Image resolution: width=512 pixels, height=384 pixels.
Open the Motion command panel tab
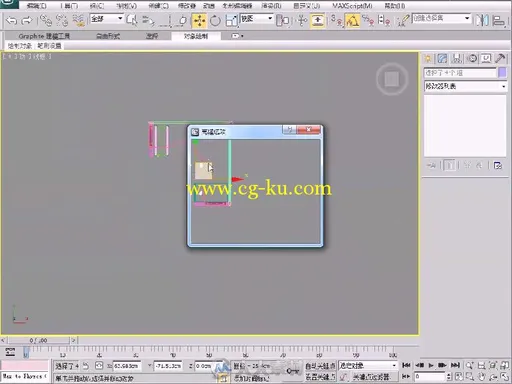[472, 59]
